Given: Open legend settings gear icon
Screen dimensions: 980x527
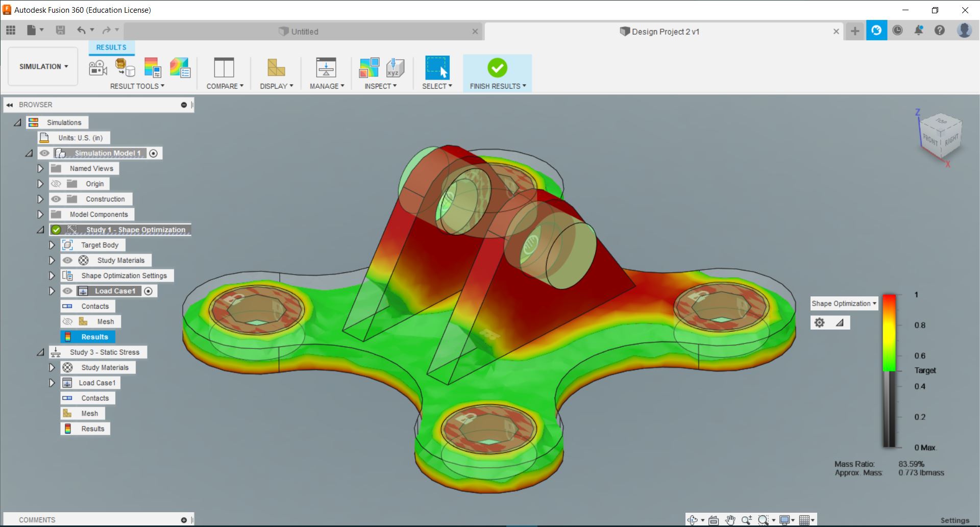Looking at the screenshot, I should tap(819, 322).
